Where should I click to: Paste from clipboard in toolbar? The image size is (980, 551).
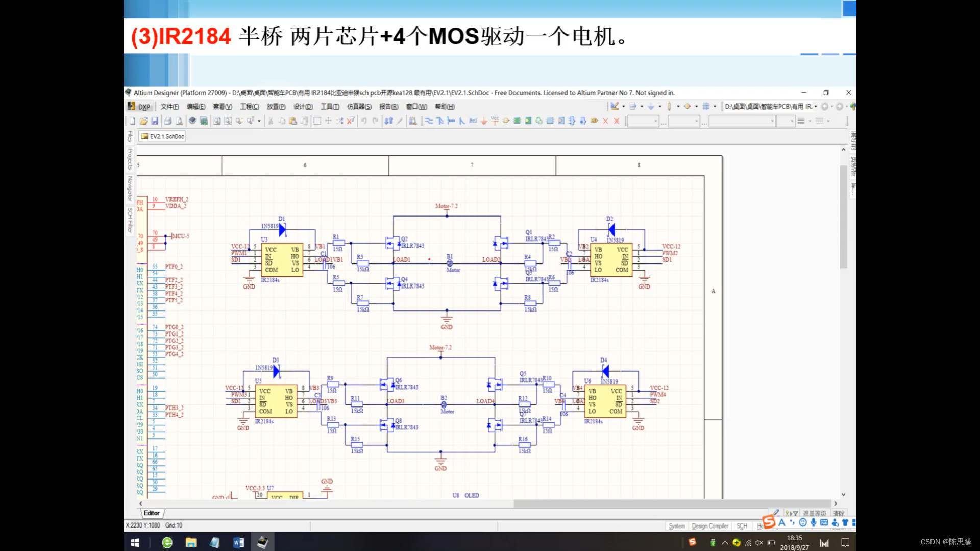pyautogui.click(x=293, y=121)
